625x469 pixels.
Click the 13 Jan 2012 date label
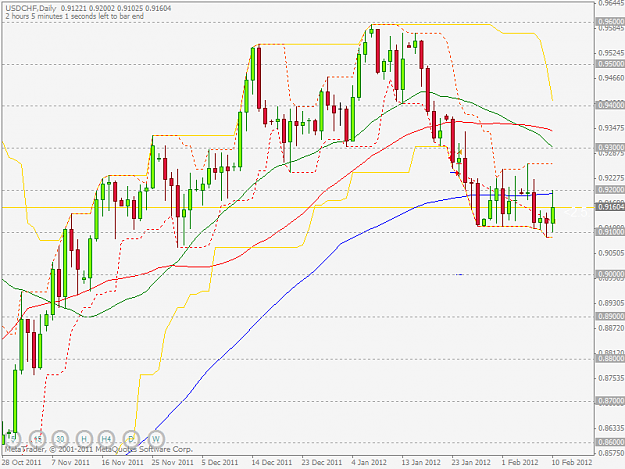tap(421, 462)
